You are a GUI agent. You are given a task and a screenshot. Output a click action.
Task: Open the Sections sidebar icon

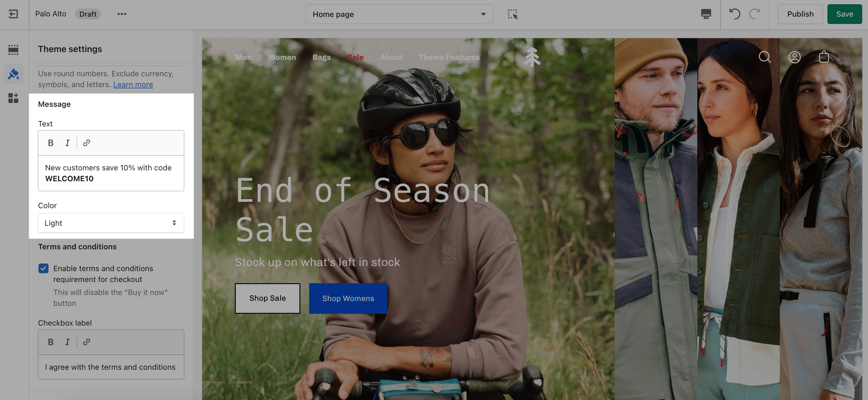[x=13, y=50]
